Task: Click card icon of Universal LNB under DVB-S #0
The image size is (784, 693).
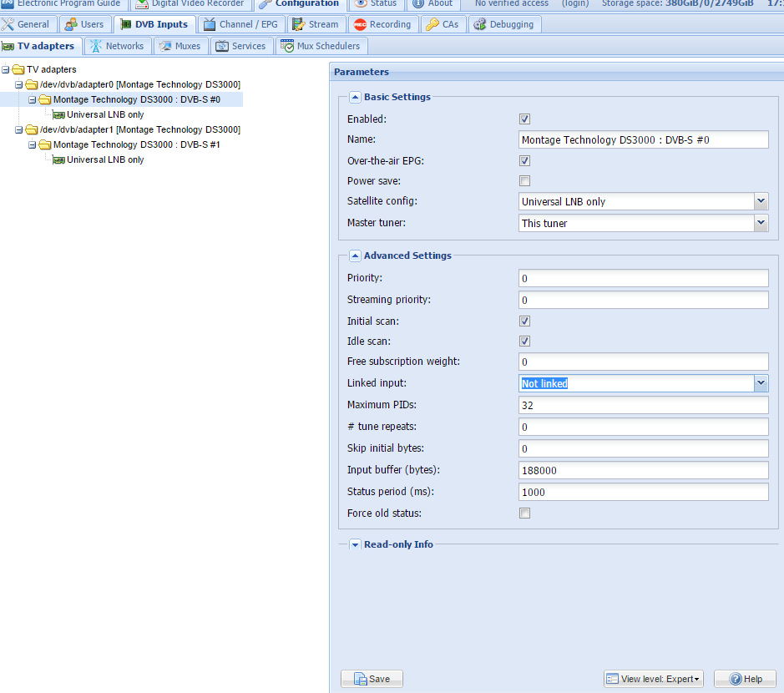Action: click(x=58, y=115)
